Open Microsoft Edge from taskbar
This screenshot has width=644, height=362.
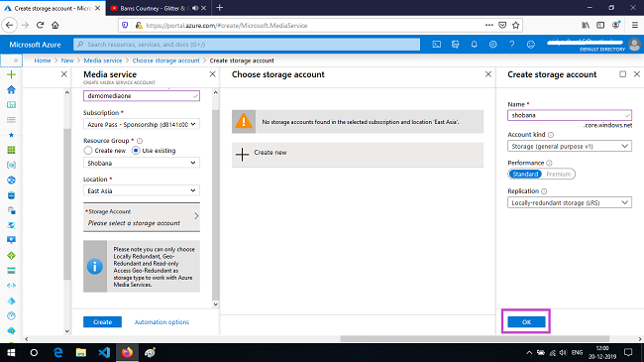(x=57, y=352)
